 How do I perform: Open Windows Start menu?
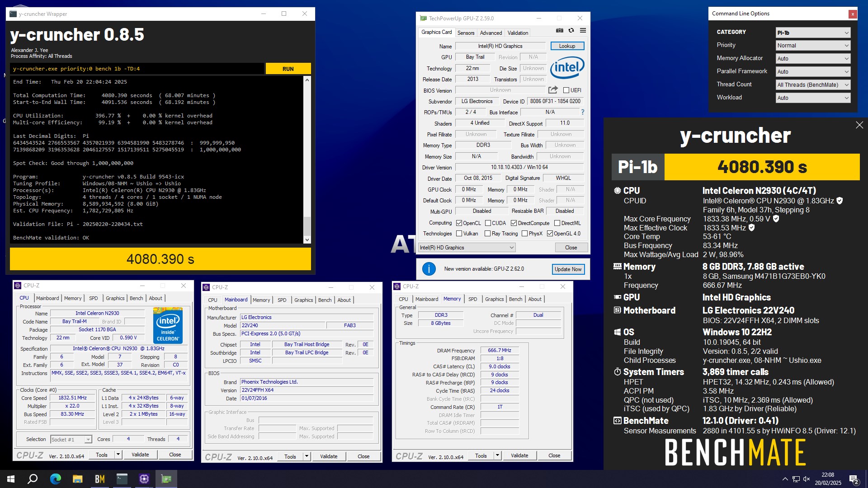(x=11, y=479)
